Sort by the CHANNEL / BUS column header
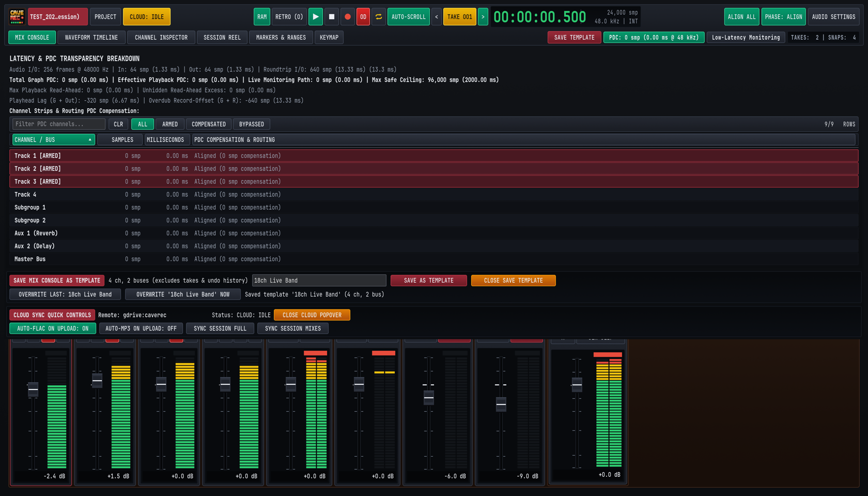The width and height of the screenshot is (868, 496). (54, 139)
